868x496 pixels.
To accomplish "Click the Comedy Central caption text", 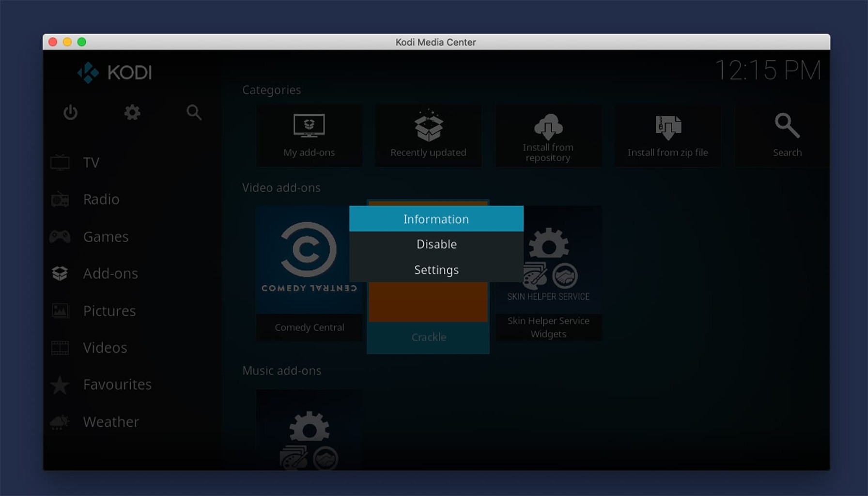I will coord(310,327).
